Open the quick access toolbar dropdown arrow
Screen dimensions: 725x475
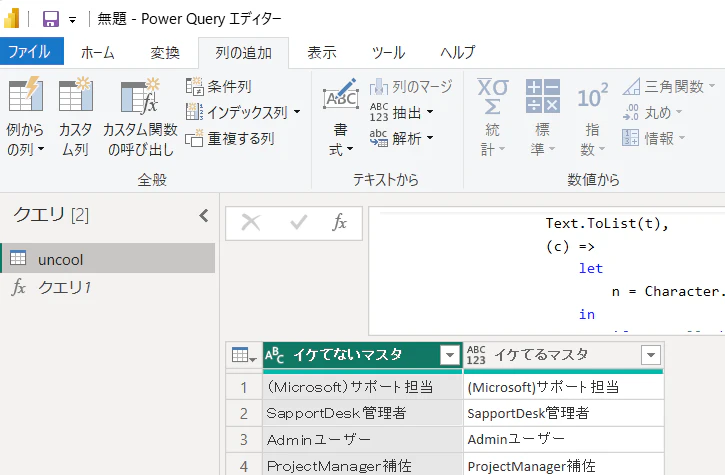[x=73, y=20]
